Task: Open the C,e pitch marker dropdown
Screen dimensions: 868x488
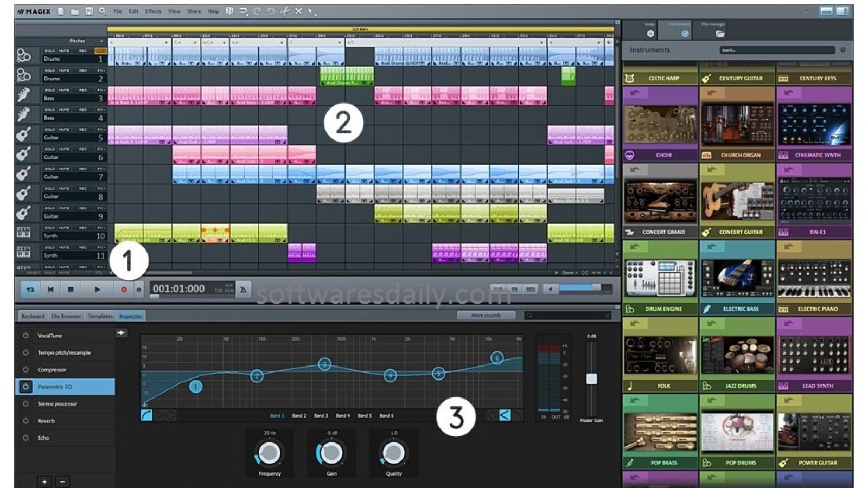Action: [195, 42]
